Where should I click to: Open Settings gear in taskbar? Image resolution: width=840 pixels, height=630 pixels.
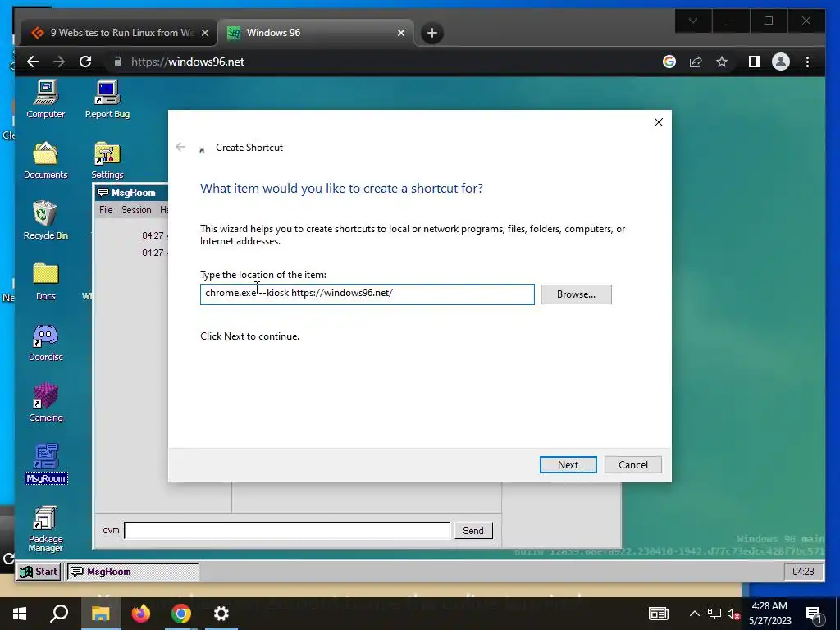pyautogui.click(x=221, y=614)
